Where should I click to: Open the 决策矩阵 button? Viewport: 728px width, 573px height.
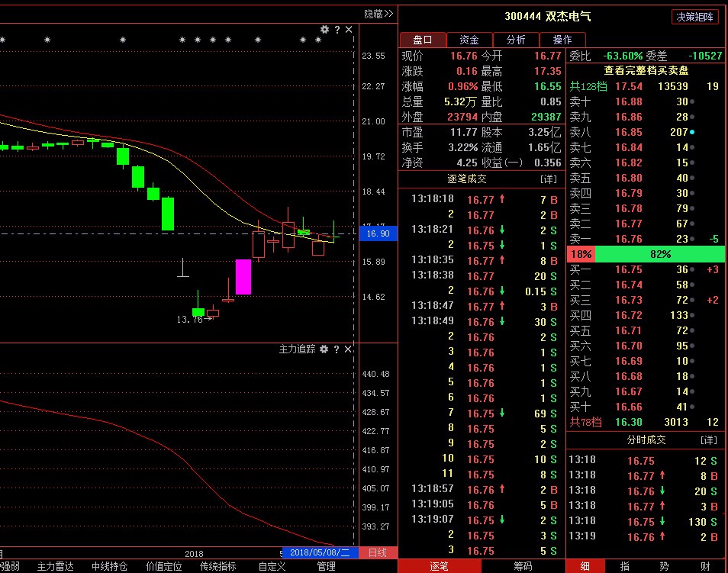[694, 18]
